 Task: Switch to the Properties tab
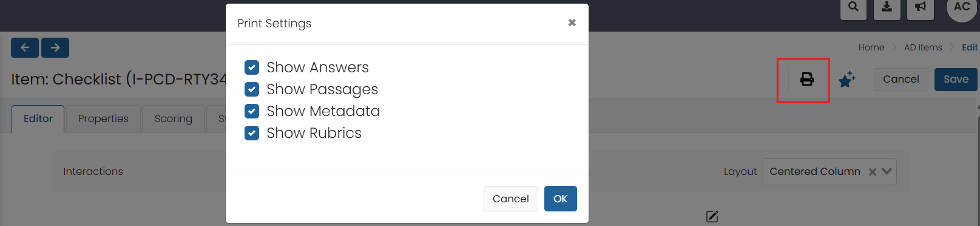tap(103, 119)
